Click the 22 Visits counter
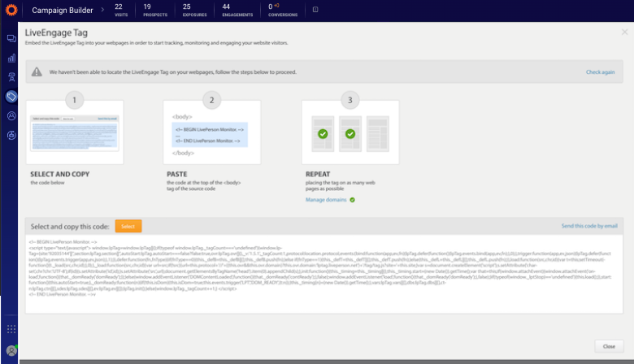 pyautogui.click(x=121, y=10)
